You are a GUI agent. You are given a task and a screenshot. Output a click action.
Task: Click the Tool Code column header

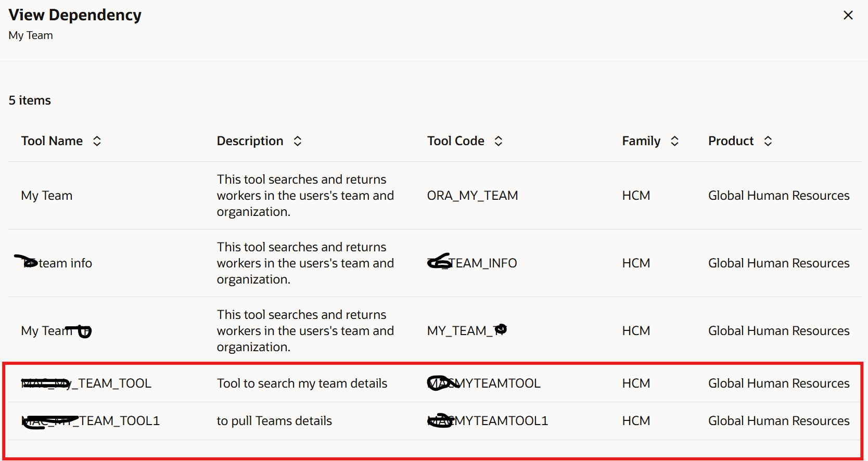456,141
